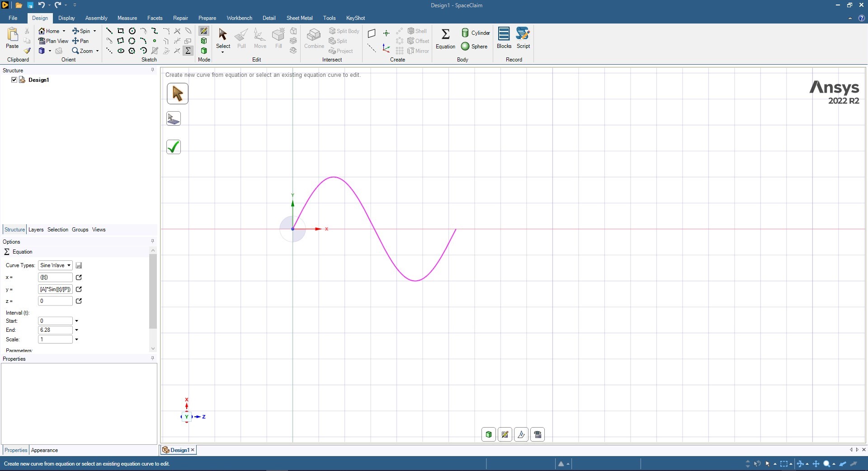Click the green checkmark complete button
Viewport: 868px width, 471px height.
click(x=174, y=147)
